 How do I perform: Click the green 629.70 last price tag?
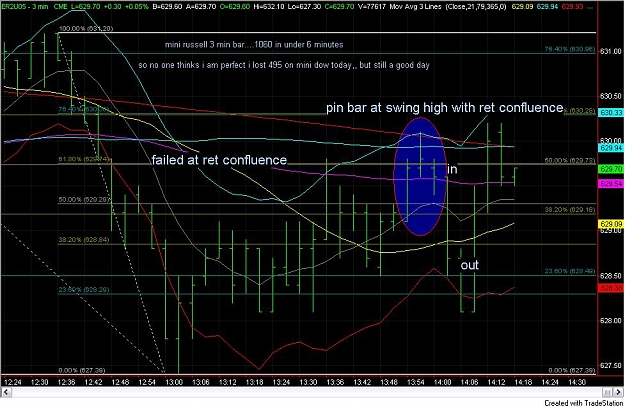(x=611, y=169)
